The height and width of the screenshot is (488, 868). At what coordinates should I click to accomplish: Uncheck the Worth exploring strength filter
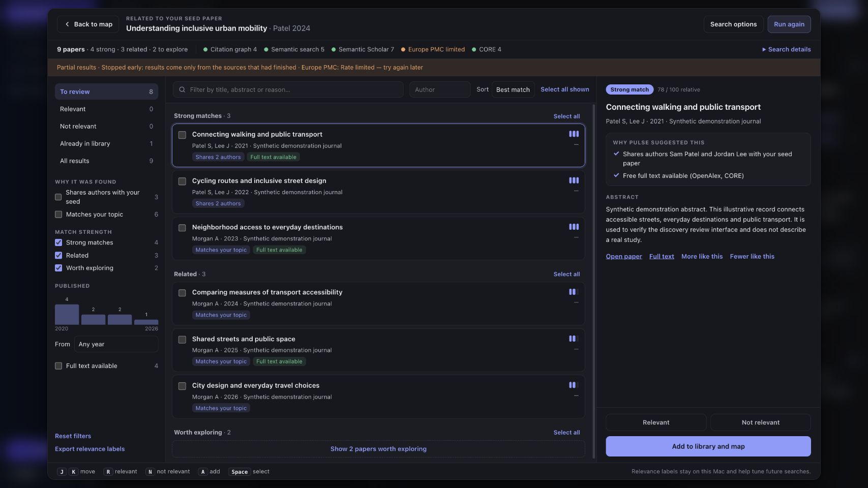click(58, 268)
